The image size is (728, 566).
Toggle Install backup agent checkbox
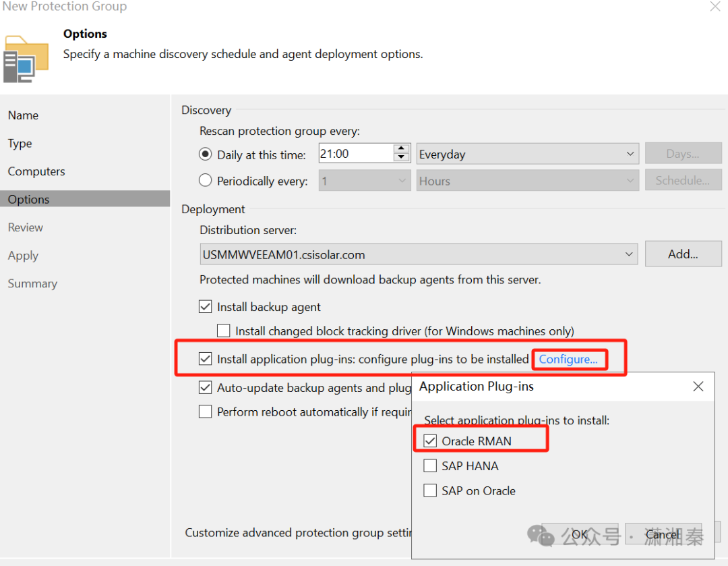(x=205, y=307)
